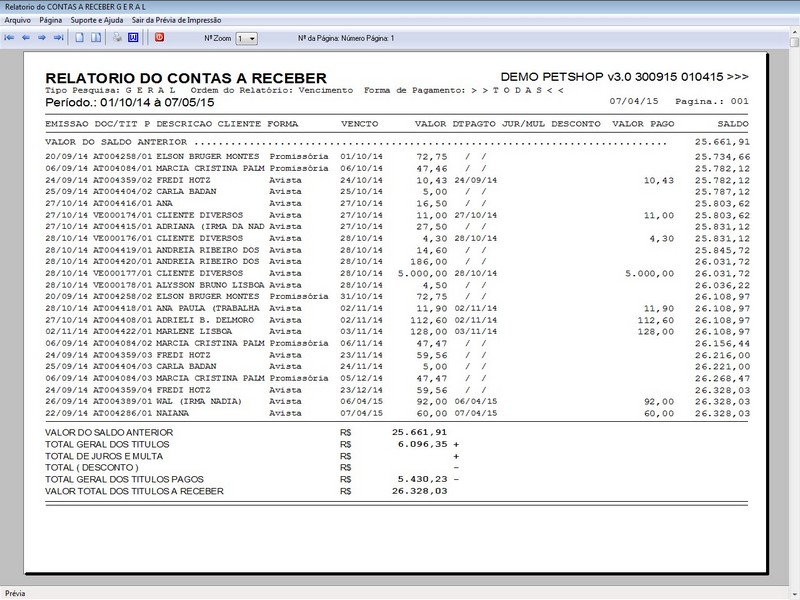
Task: Click the ANA PAULA (TRABALHA row
Action: 397,309
